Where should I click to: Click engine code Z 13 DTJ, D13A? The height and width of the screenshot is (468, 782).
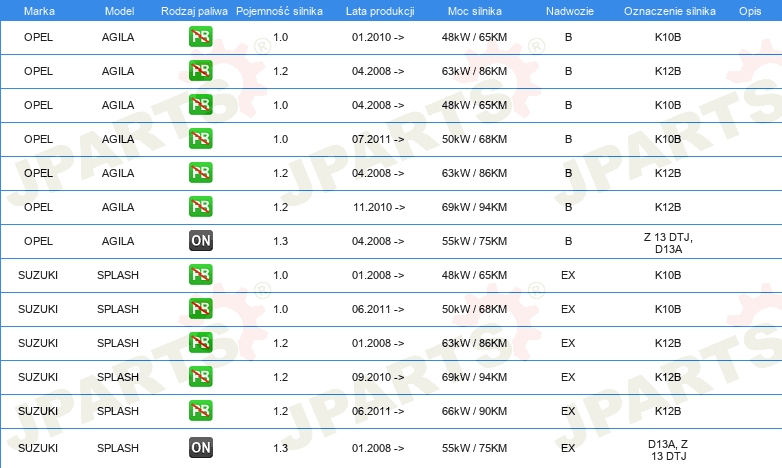[x=668, y=243]
